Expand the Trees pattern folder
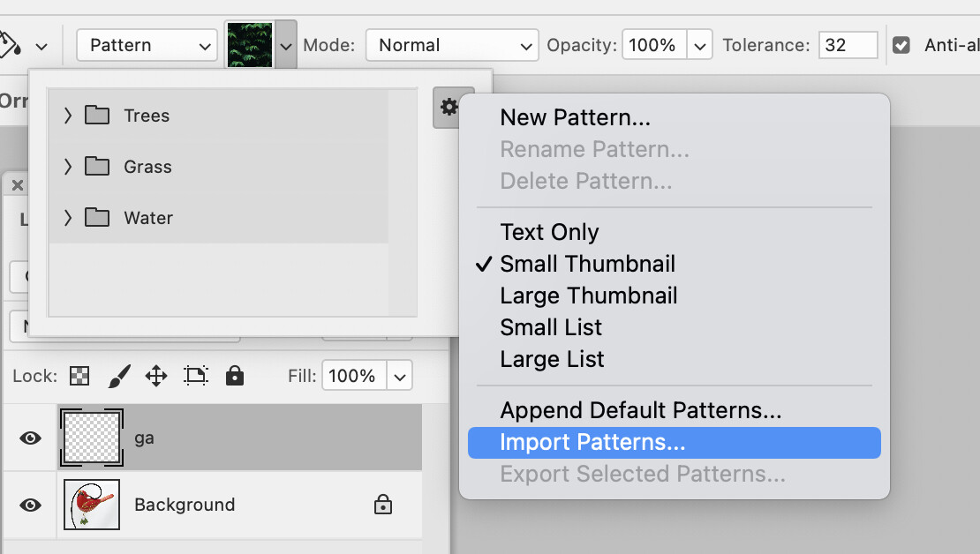The width and height of the screenshot is (980, 554). pyautogui.click(x=67, y=116)
